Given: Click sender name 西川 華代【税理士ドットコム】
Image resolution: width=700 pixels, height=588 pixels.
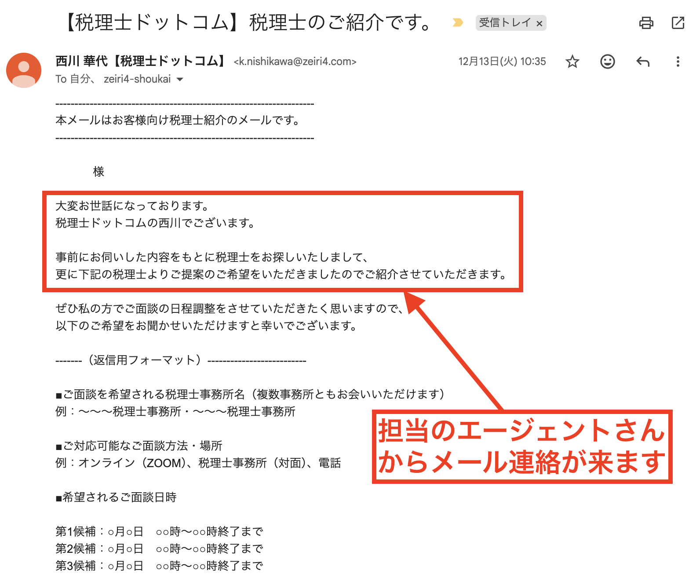Looking at the screenshot, I should [x=141, y=61].
